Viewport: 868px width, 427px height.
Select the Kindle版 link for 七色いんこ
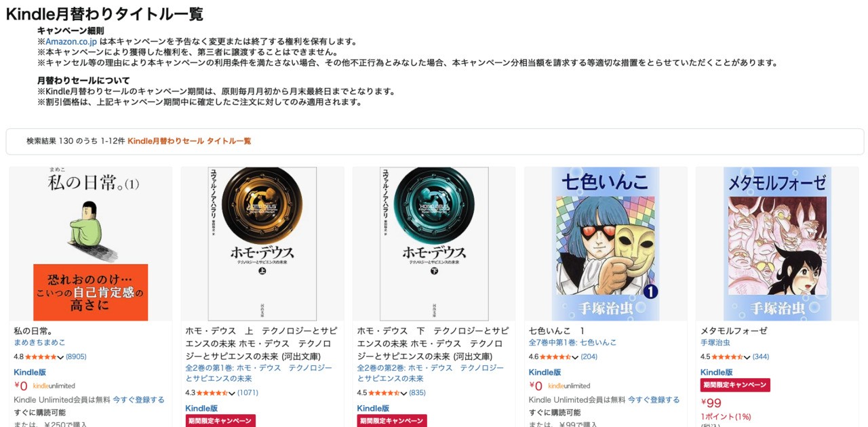[545, 372]
